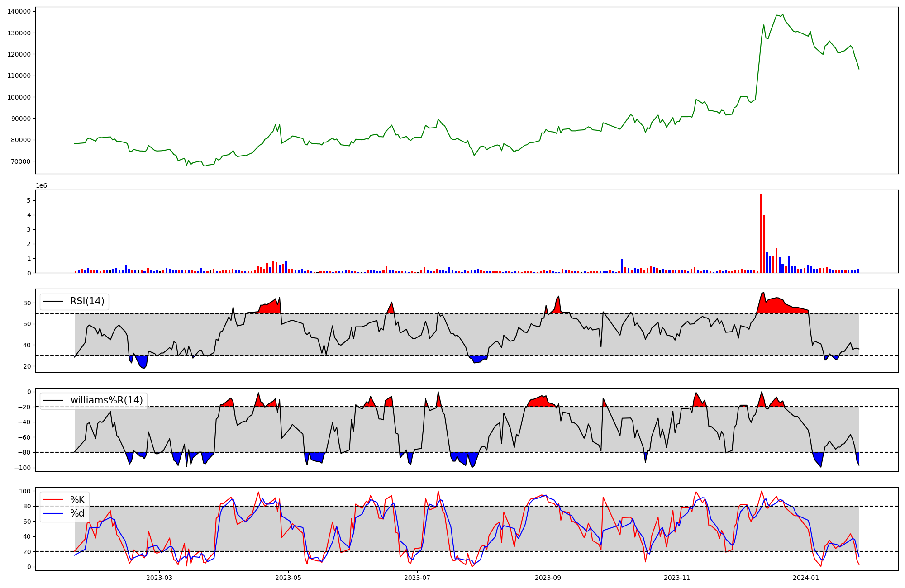The image size is (905, 588).
Task: Click the 100000 price axis tick label
Action: 19,97
